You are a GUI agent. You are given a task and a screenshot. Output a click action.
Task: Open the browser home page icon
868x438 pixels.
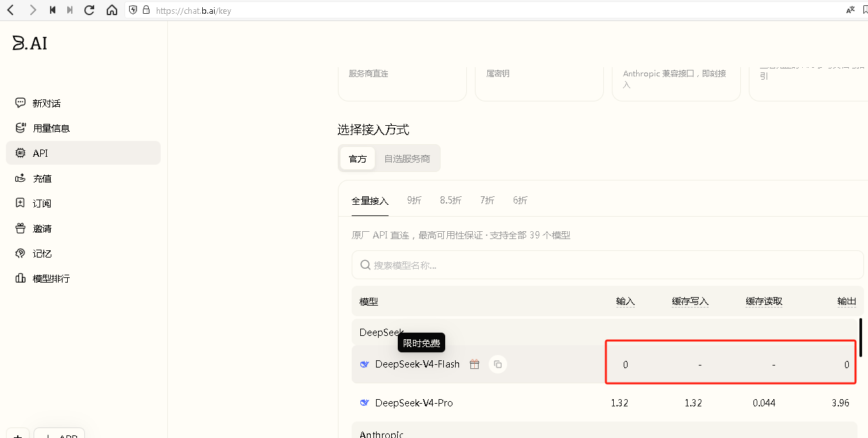click(x=112, y=10)
